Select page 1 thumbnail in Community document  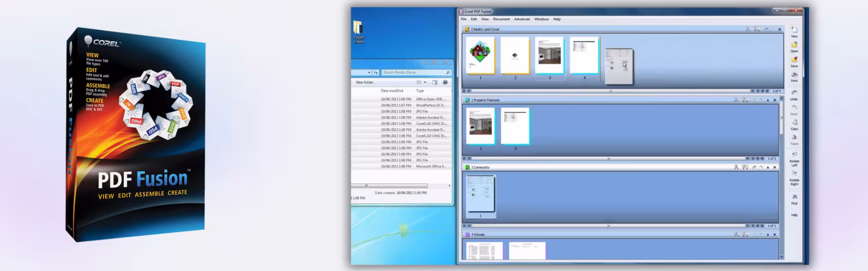pos(481,194)
